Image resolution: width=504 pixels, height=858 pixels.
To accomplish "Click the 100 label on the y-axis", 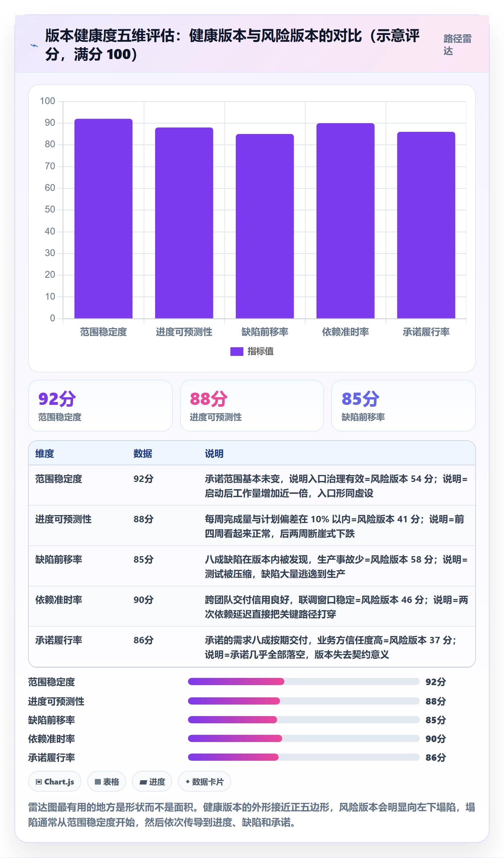I will (x=48, y=101).
